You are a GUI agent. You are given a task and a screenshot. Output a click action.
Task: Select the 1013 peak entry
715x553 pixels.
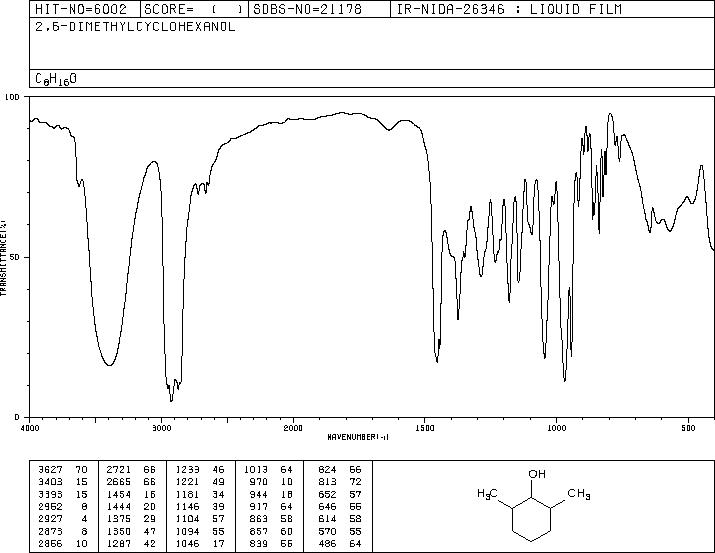point(268,469)
